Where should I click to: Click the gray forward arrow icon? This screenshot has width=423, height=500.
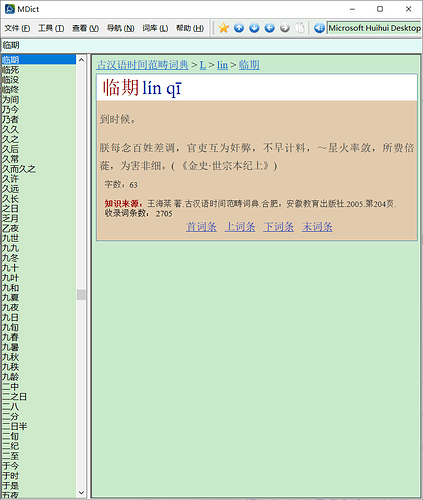(x=285, y=28)
